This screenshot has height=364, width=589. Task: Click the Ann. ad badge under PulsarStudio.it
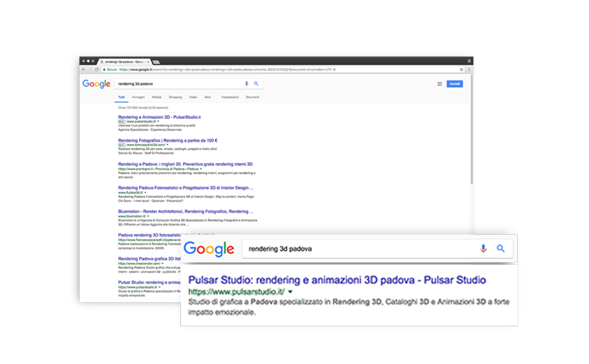(x=121, y=121)
